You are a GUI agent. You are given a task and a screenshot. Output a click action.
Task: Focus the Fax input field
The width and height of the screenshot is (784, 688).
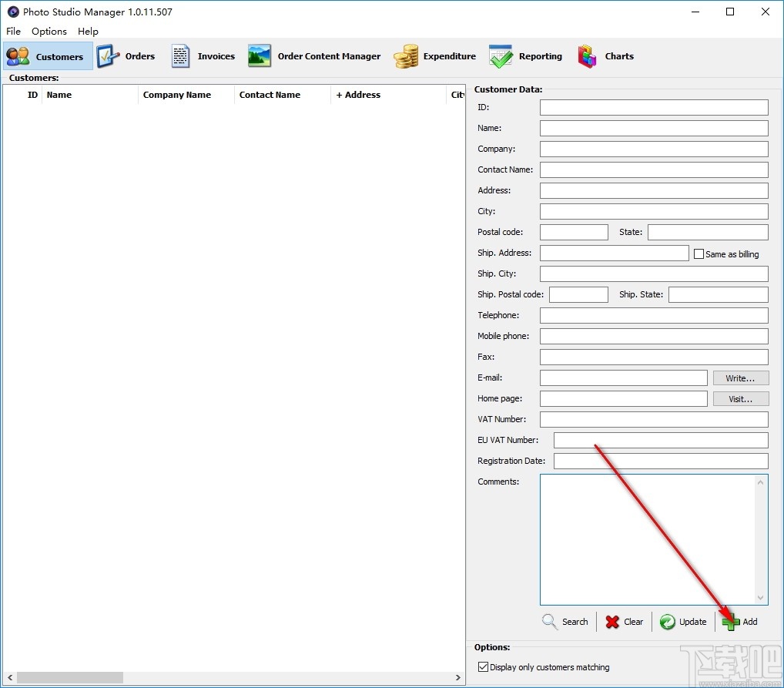point(654,357)
